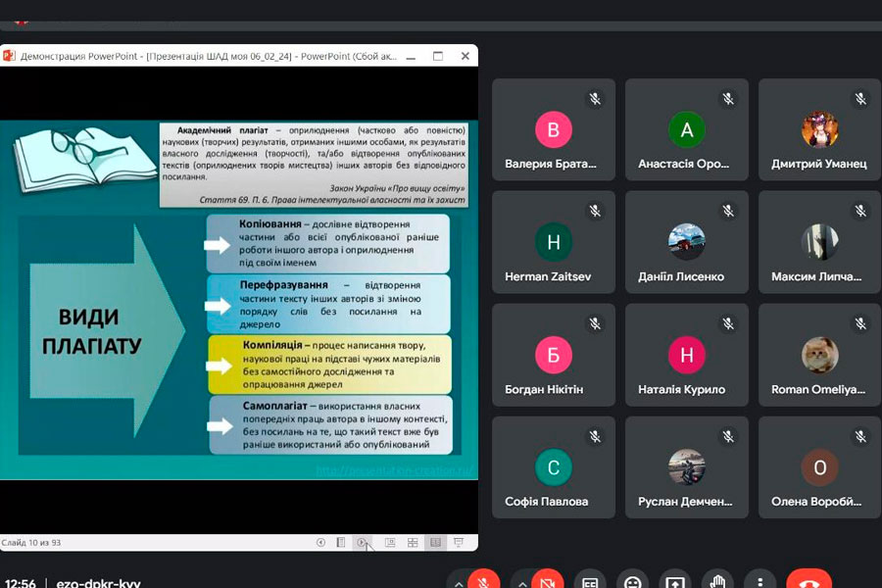882x588 pixels.
Task: Click Максим Липча... avatar picture
Action: pos(819,242)
